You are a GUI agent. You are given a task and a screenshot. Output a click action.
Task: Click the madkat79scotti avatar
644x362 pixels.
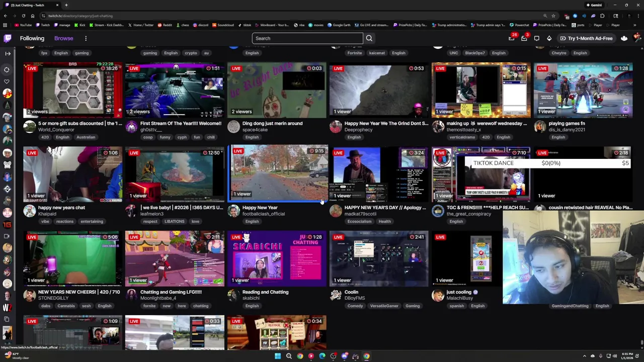pyautogui.click(x=336, y=211)
